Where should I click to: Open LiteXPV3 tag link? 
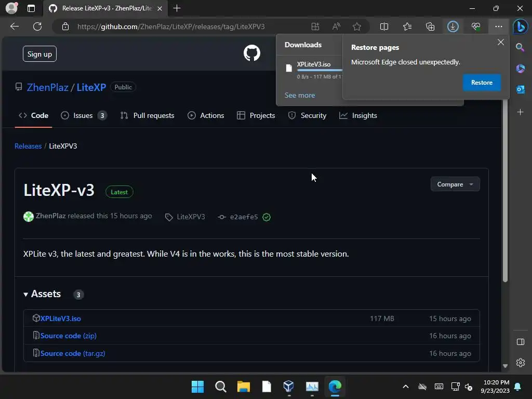tap(185, 217)
